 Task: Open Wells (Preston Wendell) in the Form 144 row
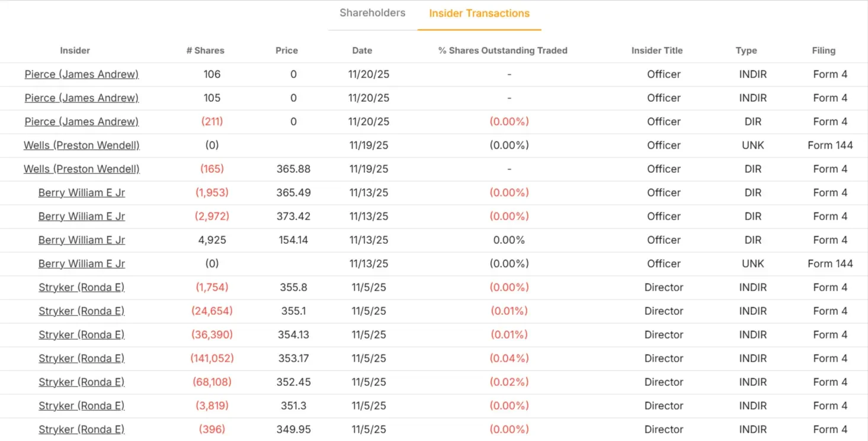point(81,145)
